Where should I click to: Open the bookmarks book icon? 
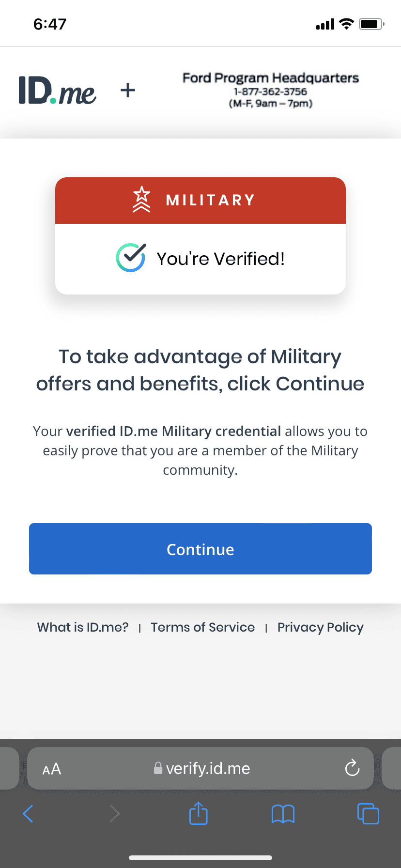283,814
